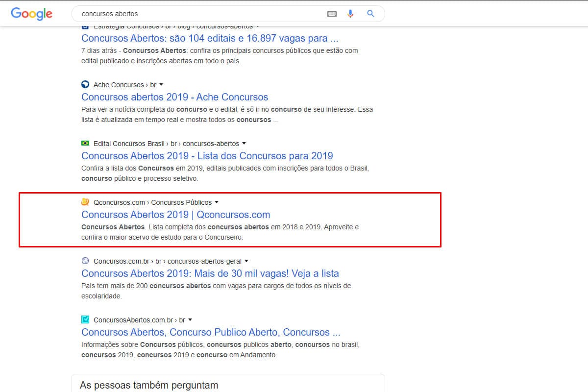The width and height of the screenshot is (588, 392).
Task: Click the Estratégia Concursos favicon
Action: [x=85, y=26]
